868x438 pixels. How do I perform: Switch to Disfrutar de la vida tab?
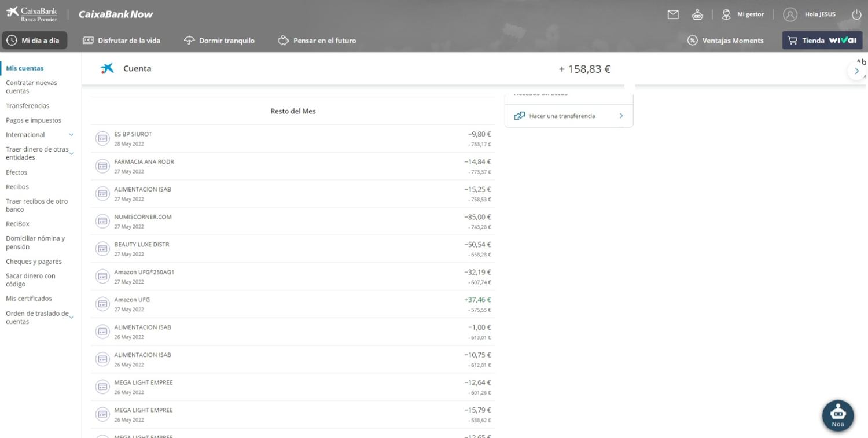coord(122,41)
